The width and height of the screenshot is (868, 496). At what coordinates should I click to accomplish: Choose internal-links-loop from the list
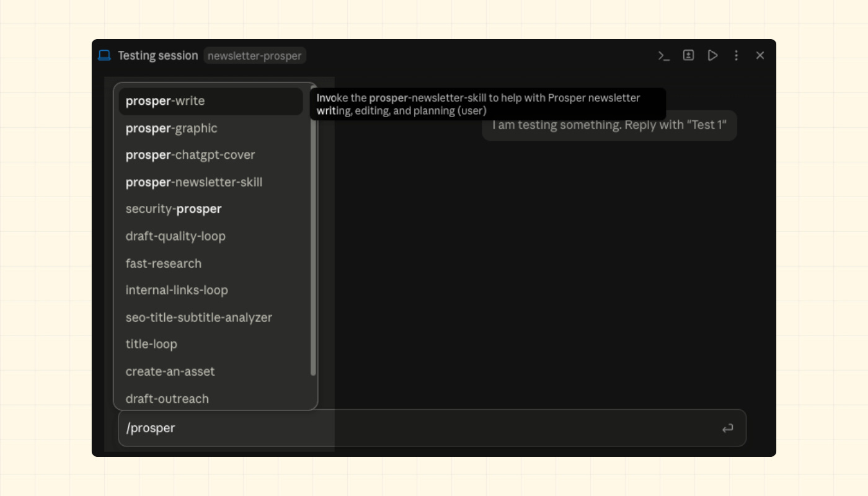(x=211, y=290)
